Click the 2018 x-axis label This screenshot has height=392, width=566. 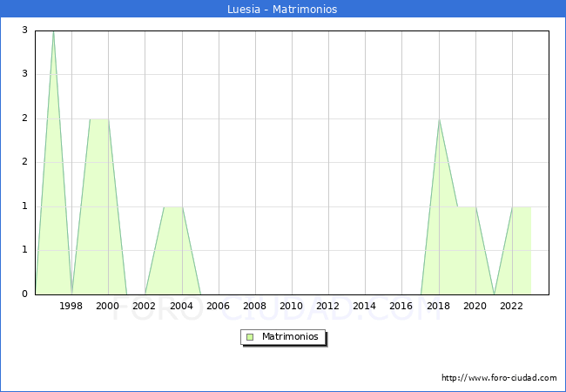pyautogui.click(x=438, y=307)
